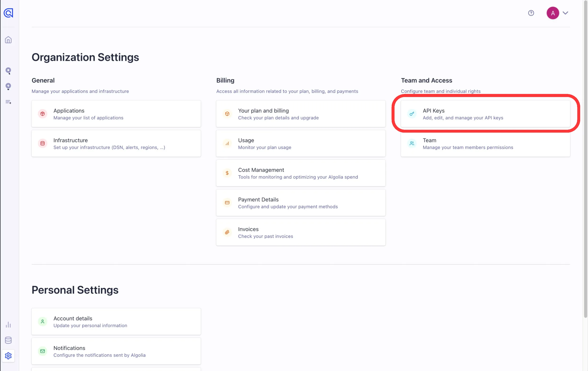Click 'Monitor your plan usage' text

tap(265, 147)
